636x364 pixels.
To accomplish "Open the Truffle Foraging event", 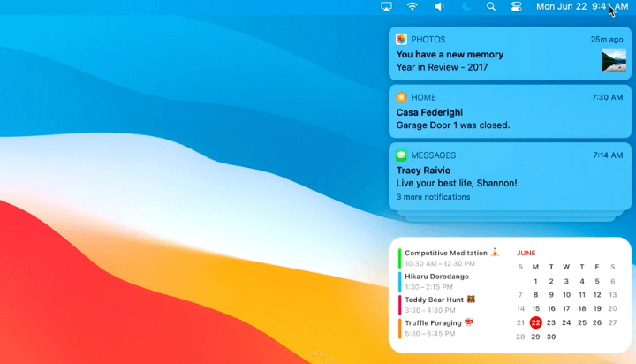I will pyautogui.click(x=439, y=328).
